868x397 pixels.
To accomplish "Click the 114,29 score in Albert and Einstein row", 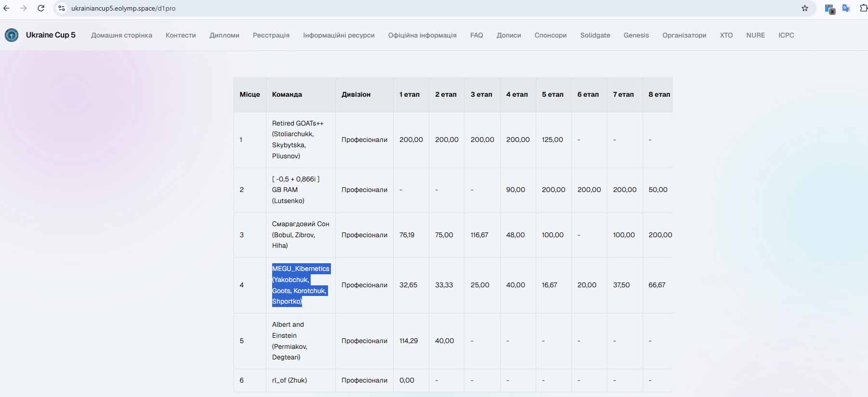I will (x=408, y=341).
